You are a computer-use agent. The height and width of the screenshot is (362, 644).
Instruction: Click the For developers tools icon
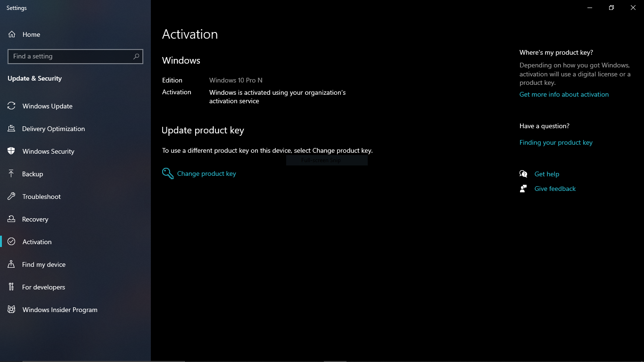point(11,287)
